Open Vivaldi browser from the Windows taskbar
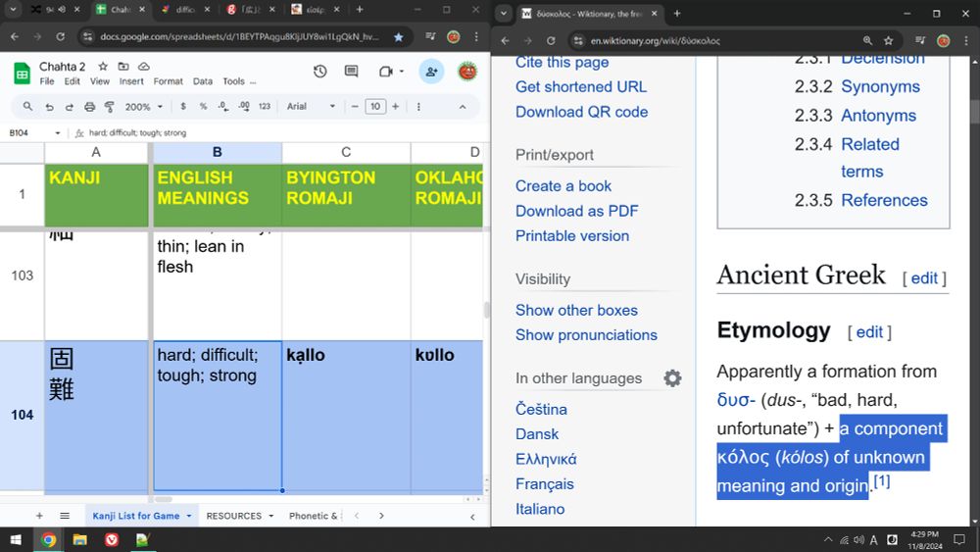980x552 pixels. pos(111,539)
